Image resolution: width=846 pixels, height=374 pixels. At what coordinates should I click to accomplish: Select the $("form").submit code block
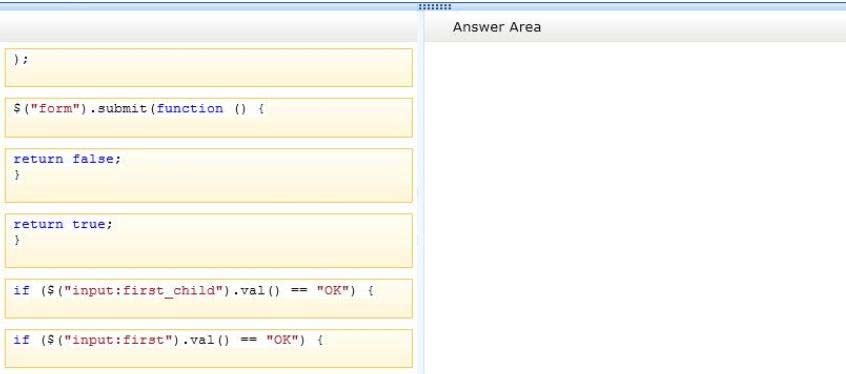(x=208, y=118)
